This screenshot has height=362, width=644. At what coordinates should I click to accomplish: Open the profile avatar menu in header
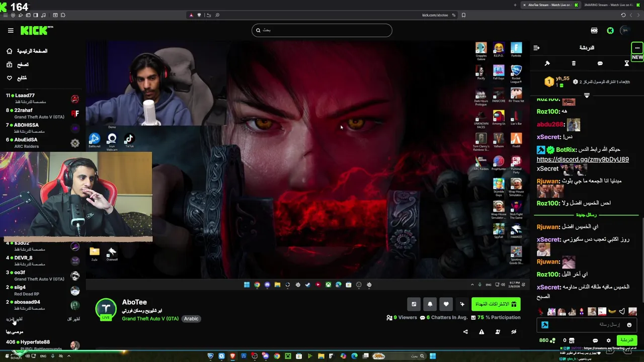[625, 31]
